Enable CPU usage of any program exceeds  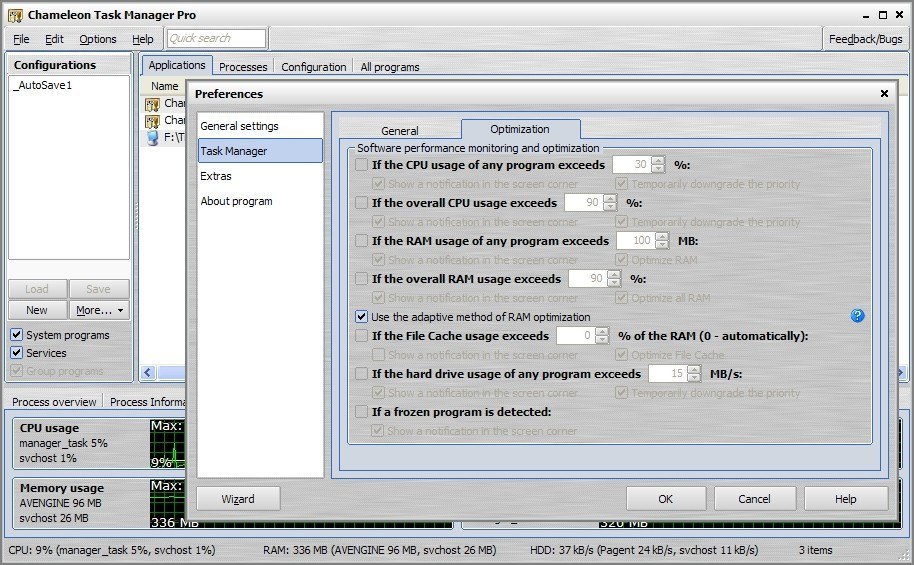361,165
